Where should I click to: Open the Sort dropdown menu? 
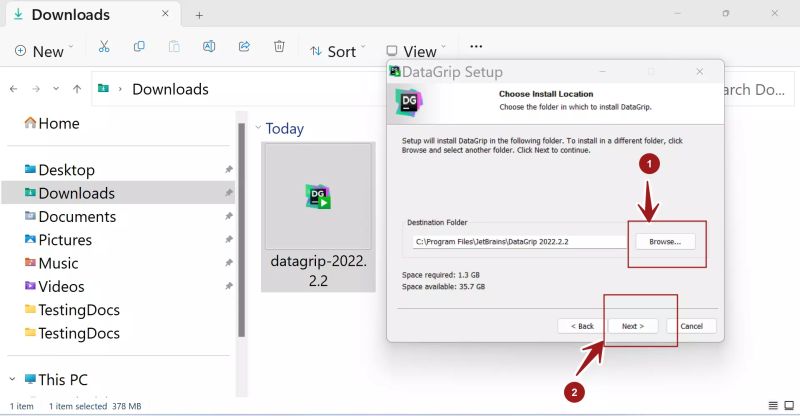338,51
